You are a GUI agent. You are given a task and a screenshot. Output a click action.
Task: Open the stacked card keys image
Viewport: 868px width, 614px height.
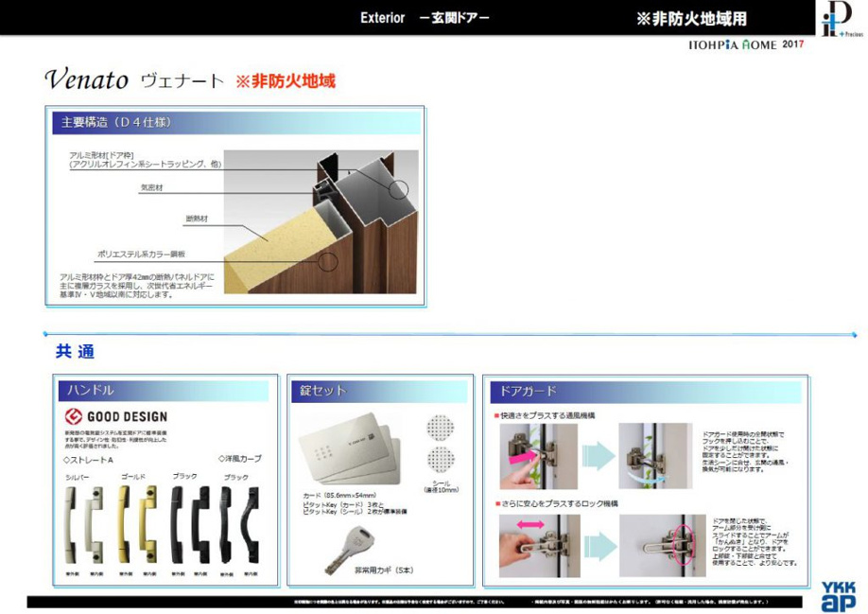pos(350,449)
